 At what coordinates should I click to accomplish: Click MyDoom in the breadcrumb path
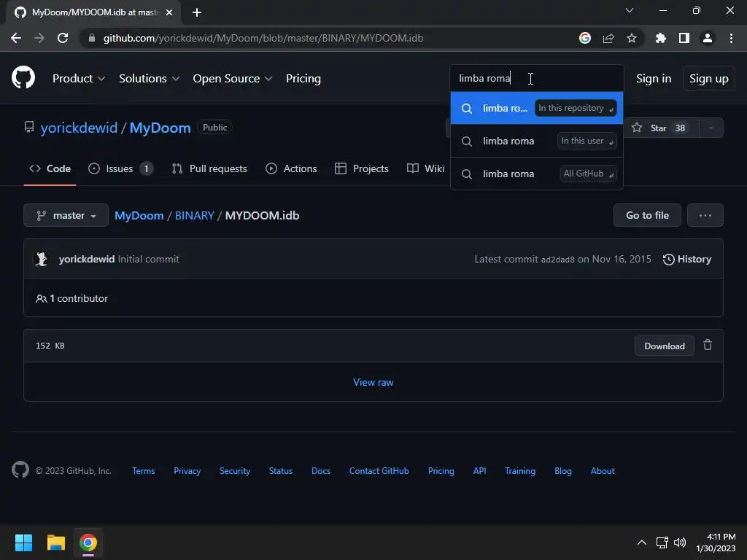(x=139, y=216)
